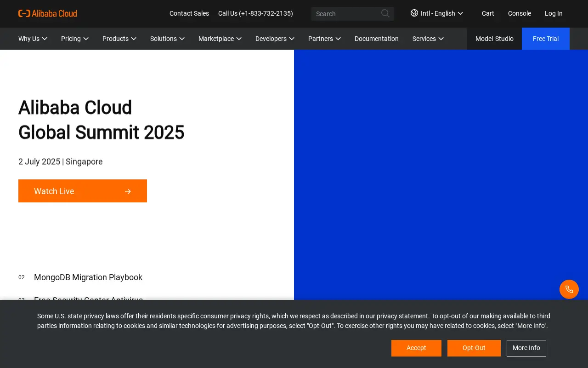This screenshot has width=588, height=368.
Task: Click the Model Studio button
Action: tap(494, 39)
